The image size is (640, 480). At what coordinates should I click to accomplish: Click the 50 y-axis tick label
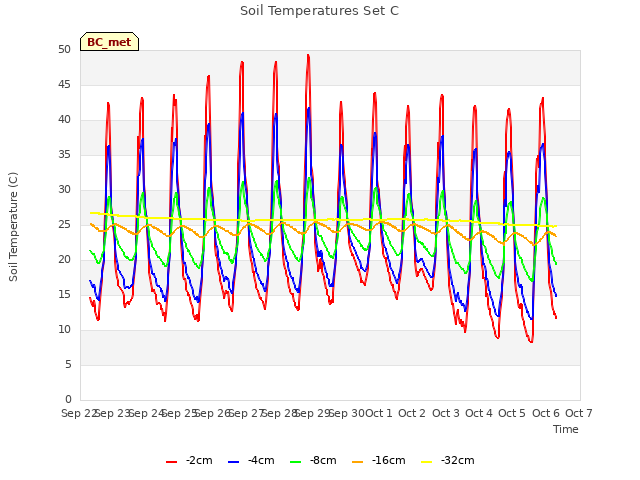[64, 50]
